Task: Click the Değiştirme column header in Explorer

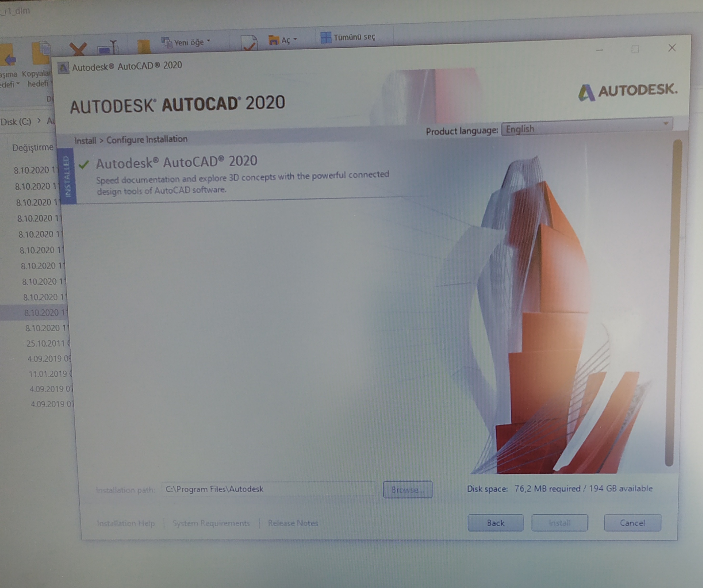Action: [x=32, y=147]
